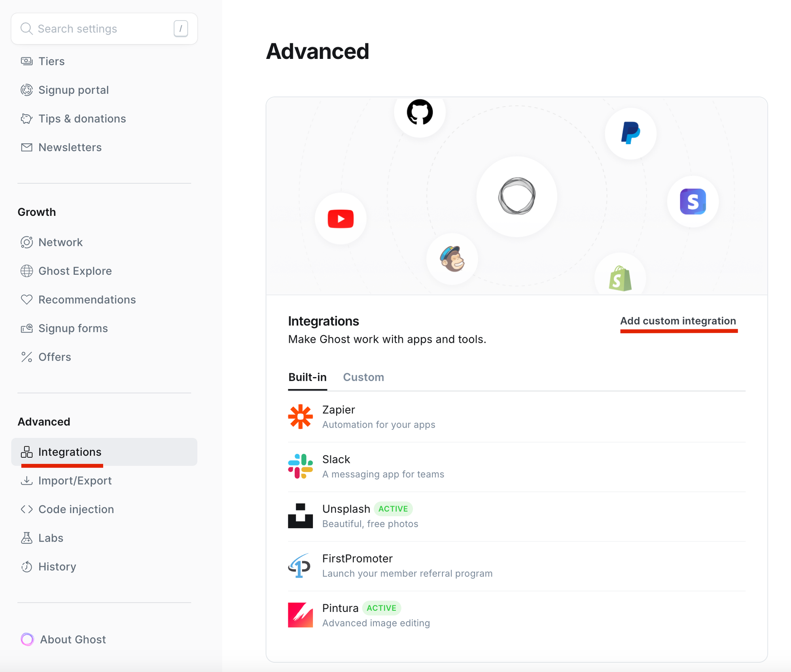
Task: Select the Built-in tab
Action: click(x=307, y=377)
